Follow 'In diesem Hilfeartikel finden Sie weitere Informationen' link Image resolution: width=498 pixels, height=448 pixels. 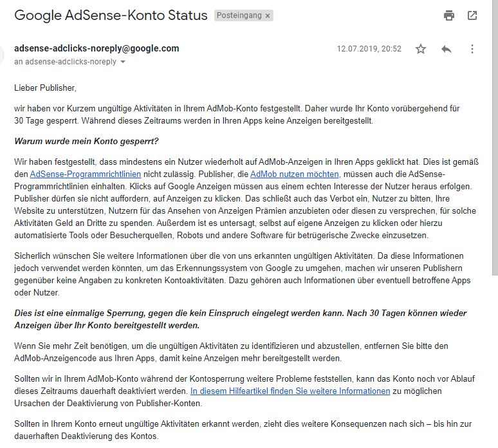tap(290, 391)
